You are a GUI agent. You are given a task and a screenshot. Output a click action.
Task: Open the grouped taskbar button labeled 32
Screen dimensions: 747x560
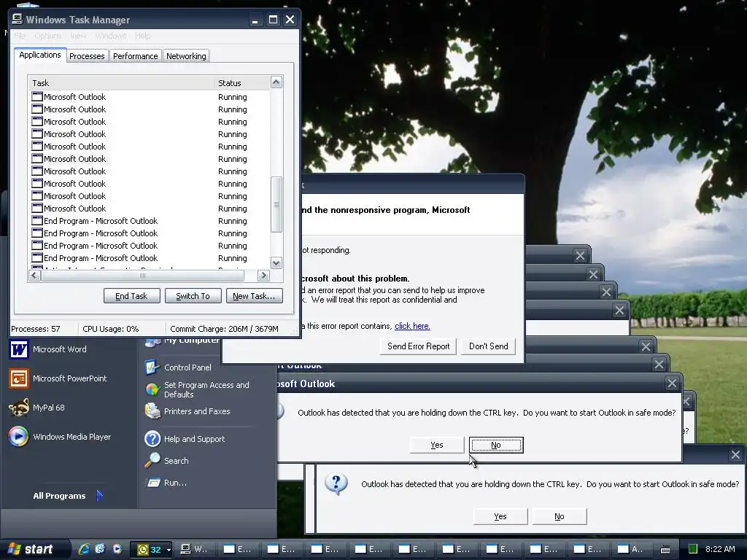[151, 550]
